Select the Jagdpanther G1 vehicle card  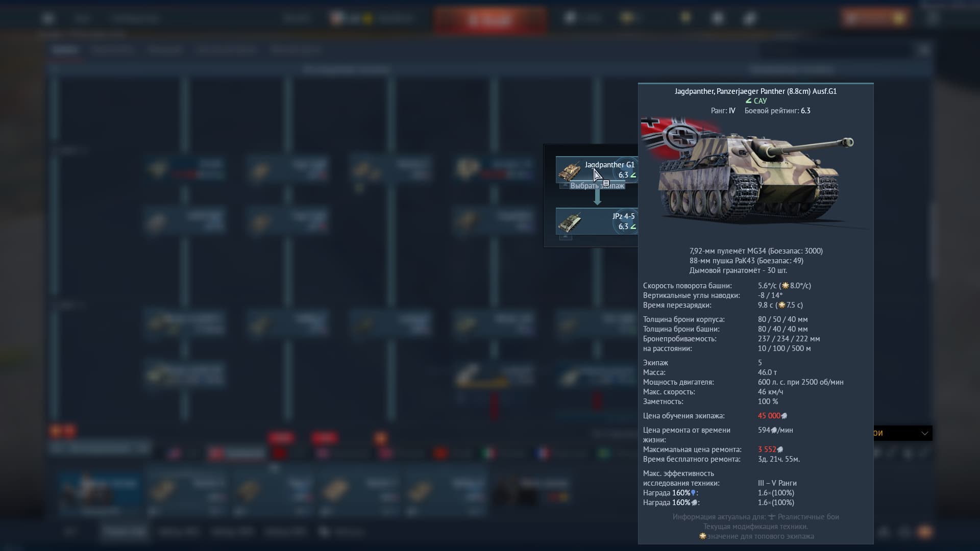597,170
